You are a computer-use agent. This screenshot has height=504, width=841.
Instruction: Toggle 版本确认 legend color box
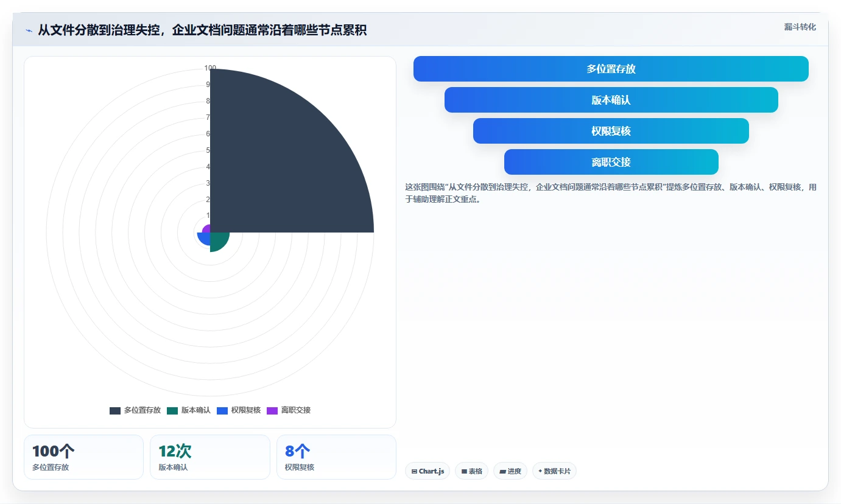[x=172, y=410]
